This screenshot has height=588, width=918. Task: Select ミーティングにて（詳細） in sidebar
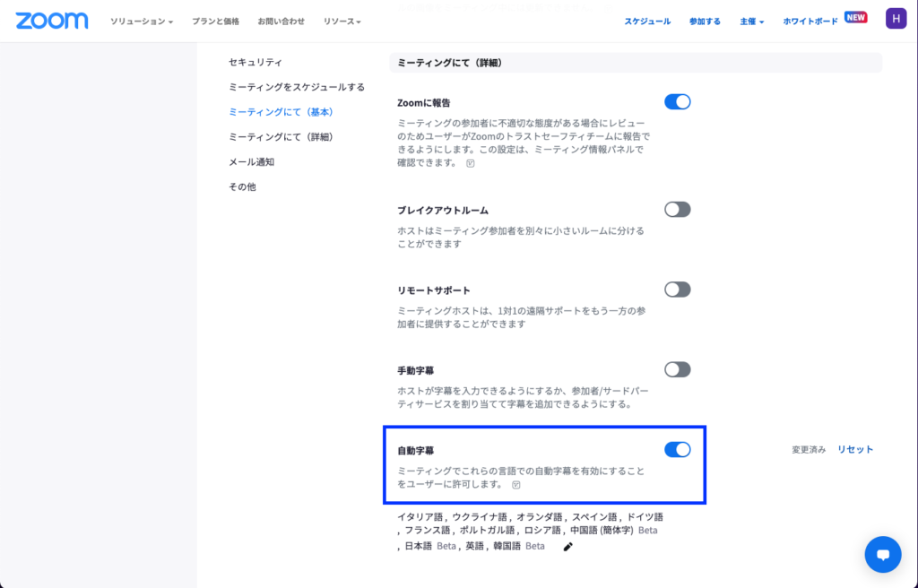(281, 137)
